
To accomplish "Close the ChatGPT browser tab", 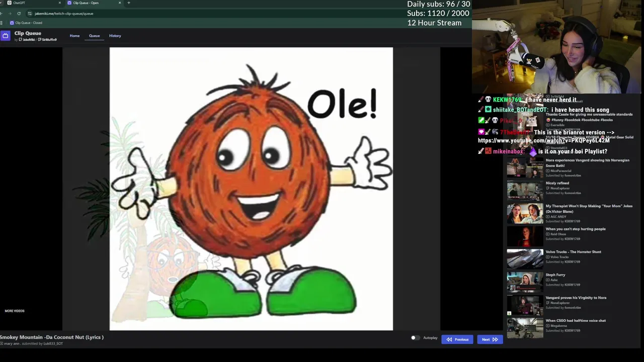I will 59,3.
